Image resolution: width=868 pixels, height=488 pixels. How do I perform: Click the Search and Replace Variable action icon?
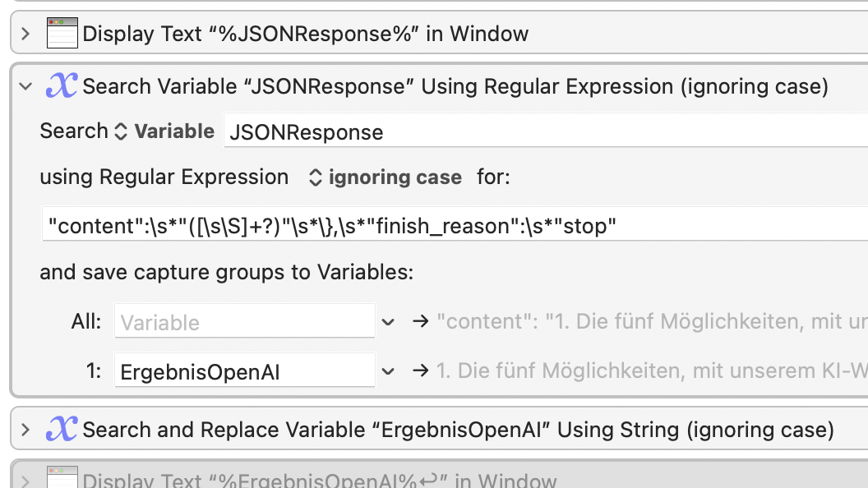(62, 429)
